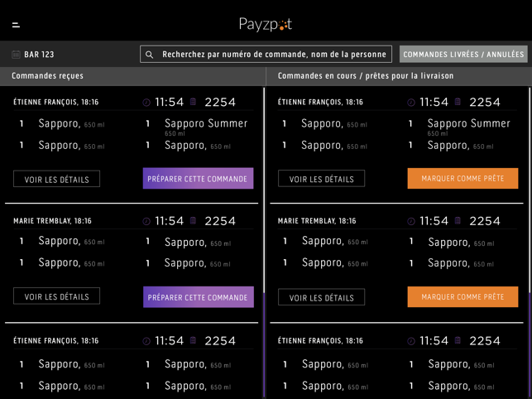Click clock icon on bottom in-progress Étienne order
The height and width of the screenshot is (399, 532).
(411, 341)
